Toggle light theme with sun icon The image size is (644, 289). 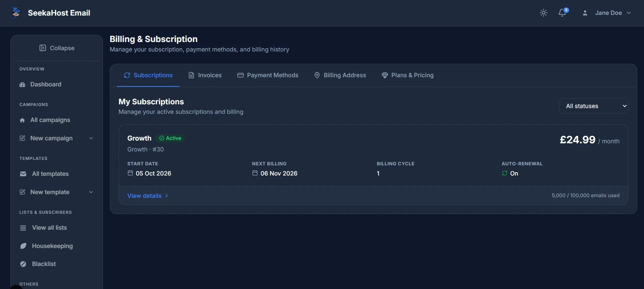pos(543,13)
